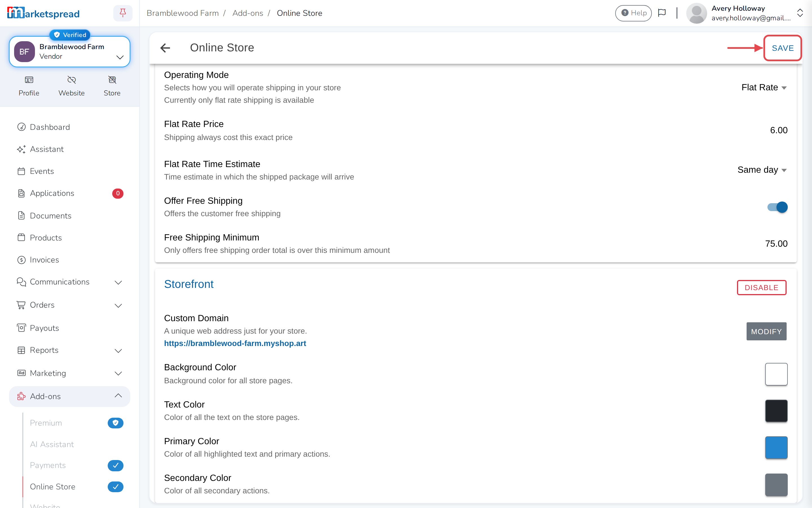Click the SAVE button
This screenshot has width=812, height=508.
pyautogui.click(x=783, y=48)
